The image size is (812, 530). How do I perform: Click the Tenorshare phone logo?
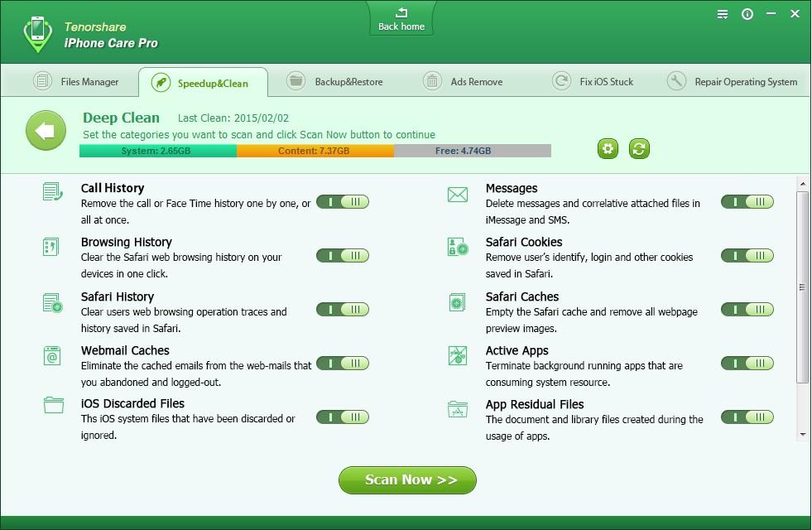coord(38,34)
